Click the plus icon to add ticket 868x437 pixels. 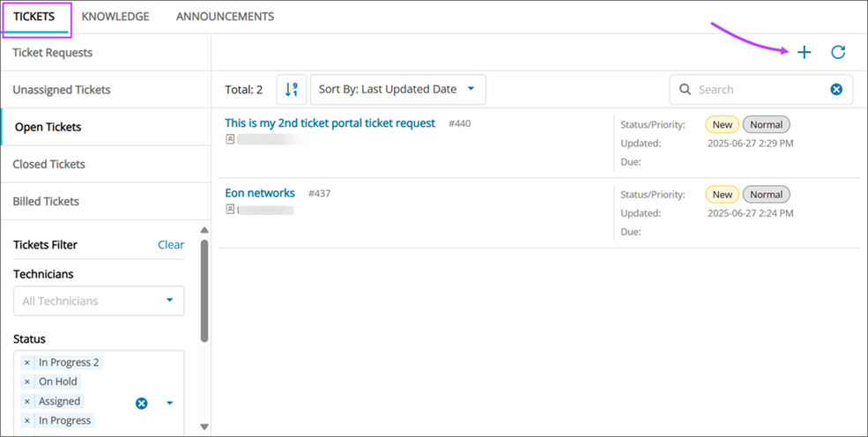coord(804,53)
